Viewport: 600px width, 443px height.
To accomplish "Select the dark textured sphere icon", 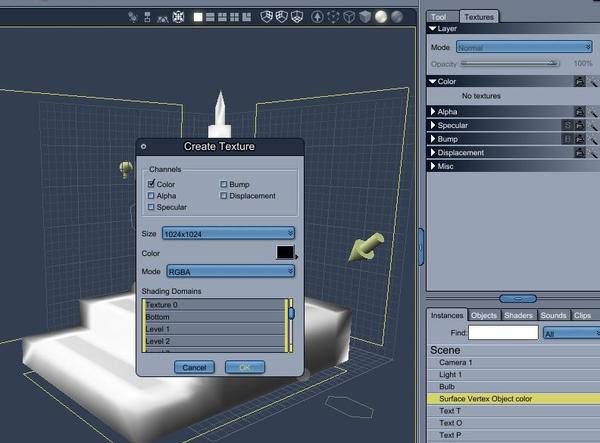I will tap(397, 16).
